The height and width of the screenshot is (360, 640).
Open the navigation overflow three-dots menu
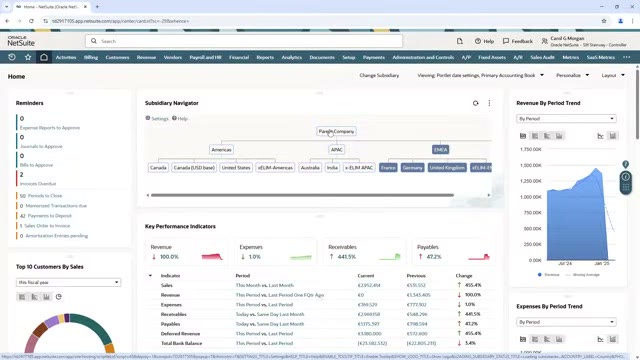pyautogui.click(x=627, y=57)
